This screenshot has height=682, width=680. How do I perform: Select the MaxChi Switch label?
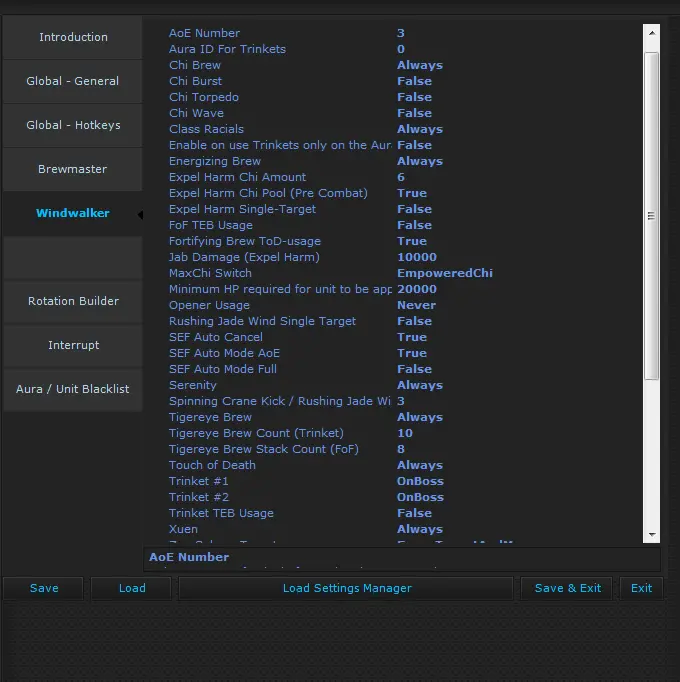(210, 273)
